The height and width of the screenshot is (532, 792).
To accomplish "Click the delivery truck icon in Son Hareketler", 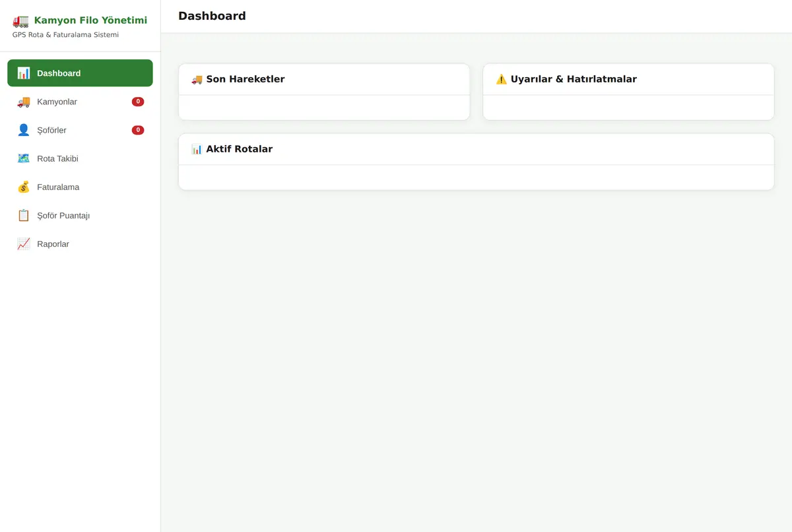I will click(197, 79).
